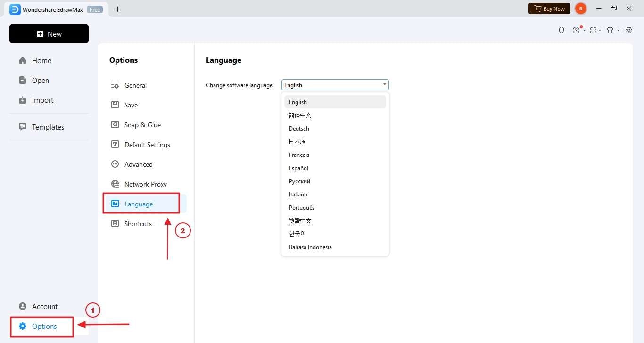Open Default Settings label
Image resolution: width=644 pixels, height=343 pixels.
[x=147, y=145]
